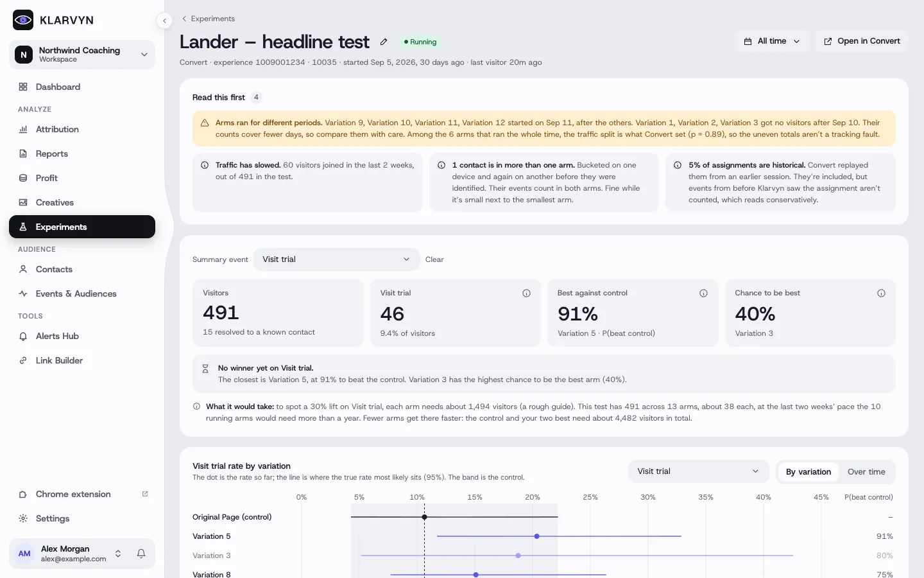The image size is (924, 578).
Task: Click the Variation 5 rate dot on chart
Action: [537, 536]
